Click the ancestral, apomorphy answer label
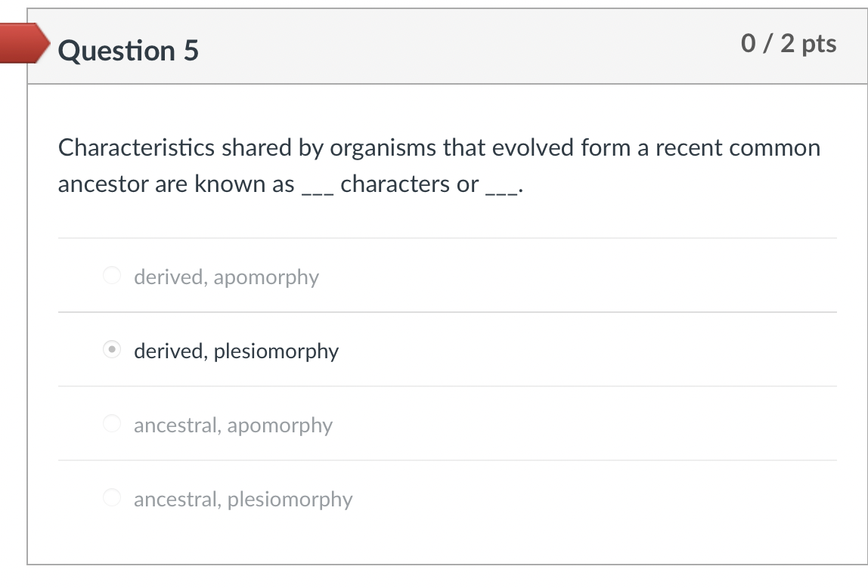 coord(233,426)
